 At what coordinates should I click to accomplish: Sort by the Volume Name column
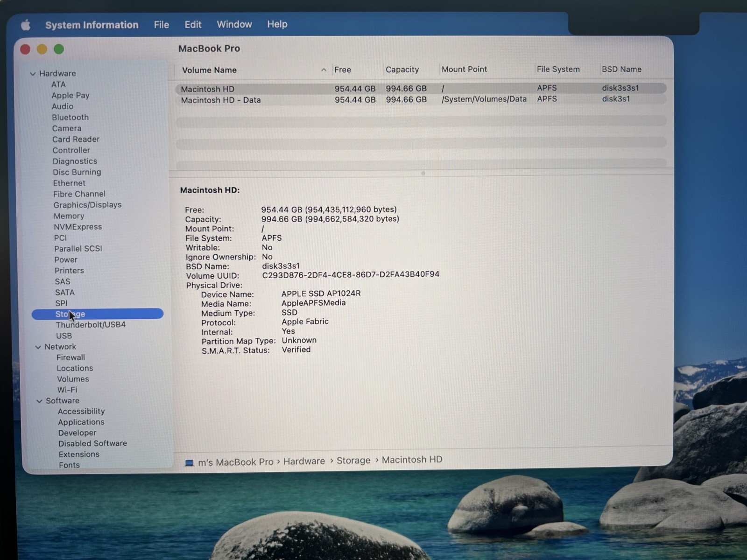coord(209,70)
